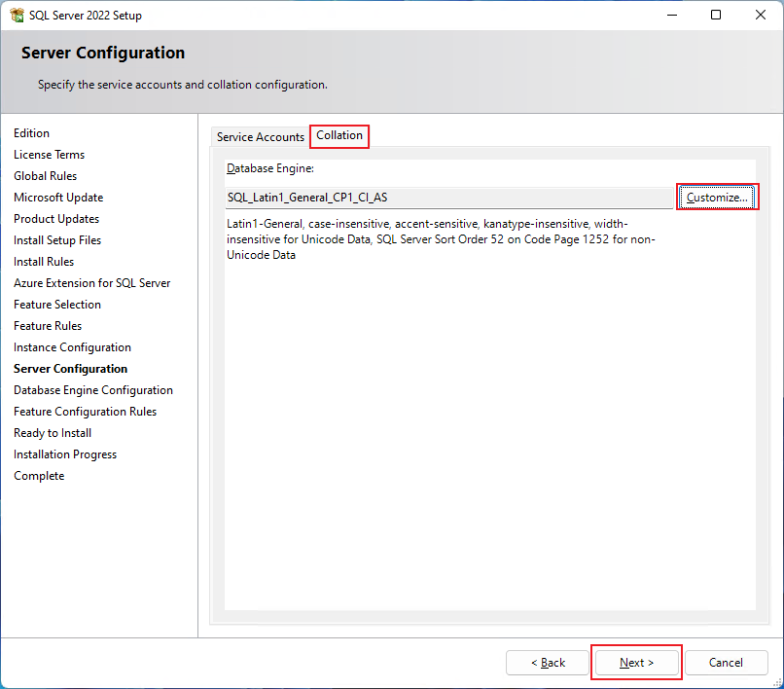784x689 pixels.
Task: Minimize the SQL Server Setup window
Action: 672,15
